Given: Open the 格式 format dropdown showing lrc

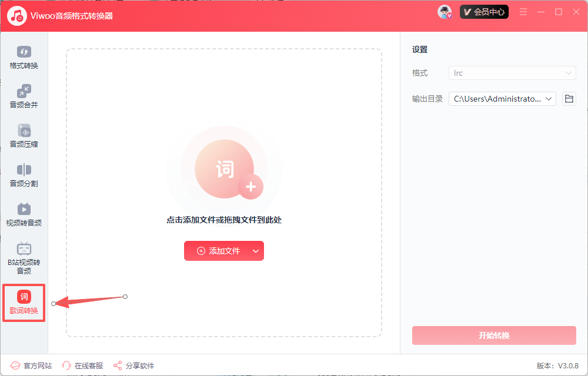Looking at the screenshot, I should coord(512,73).
